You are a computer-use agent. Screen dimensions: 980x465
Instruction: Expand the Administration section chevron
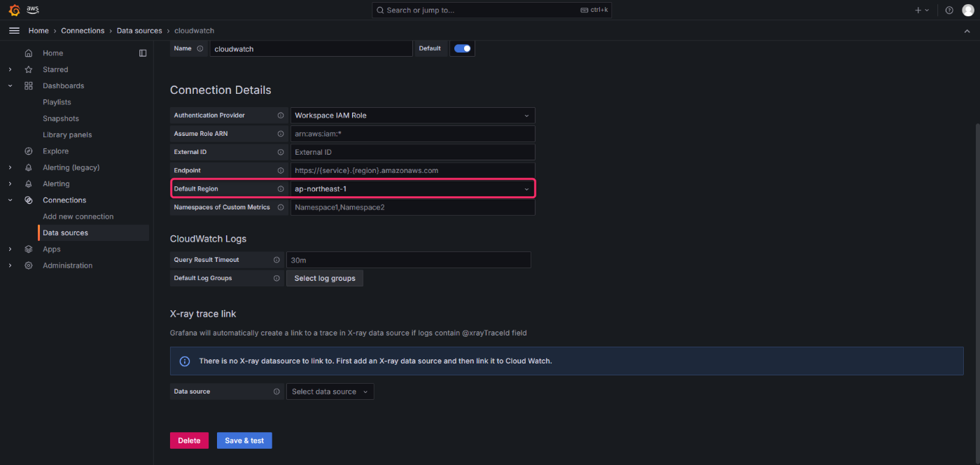10,265
